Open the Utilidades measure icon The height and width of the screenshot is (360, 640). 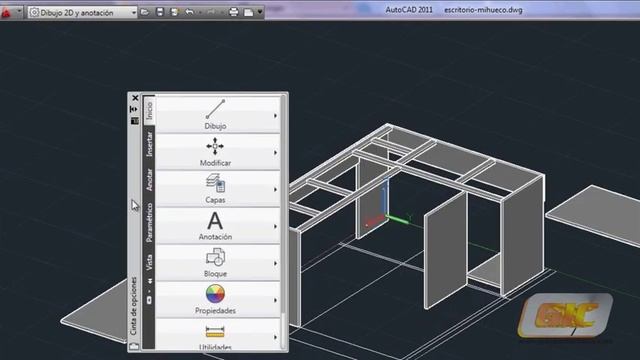[215, 332]
